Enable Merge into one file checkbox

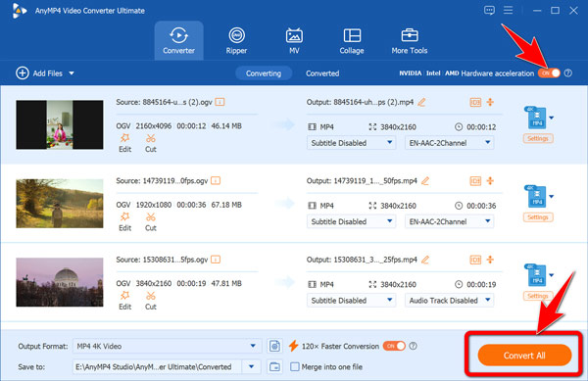coord(295,366)
